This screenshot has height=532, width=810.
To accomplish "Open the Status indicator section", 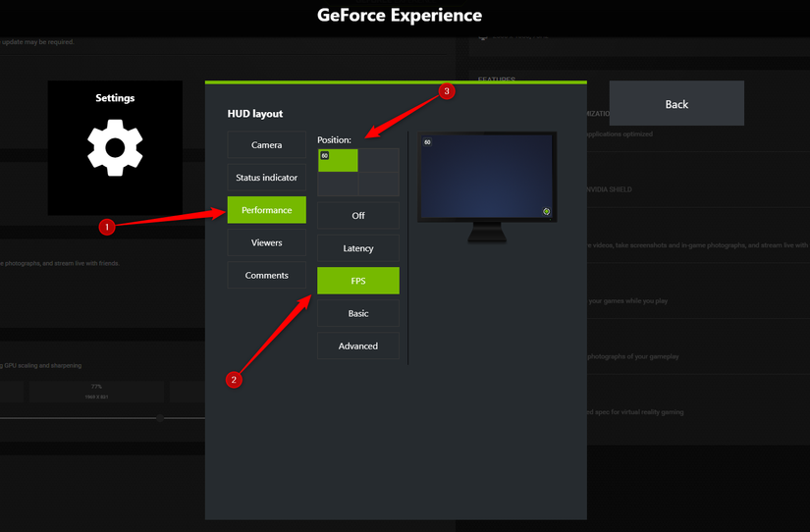I will pos(266,178).
